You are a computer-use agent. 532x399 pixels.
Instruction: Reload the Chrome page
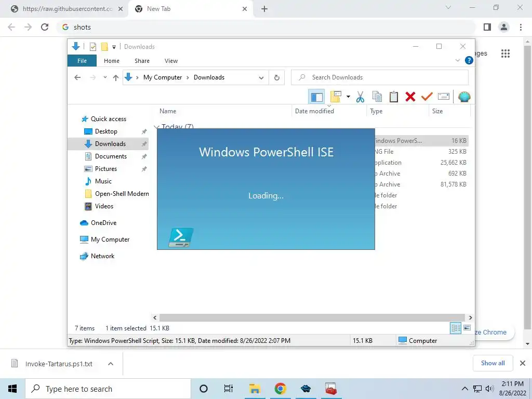click(45, 27)
